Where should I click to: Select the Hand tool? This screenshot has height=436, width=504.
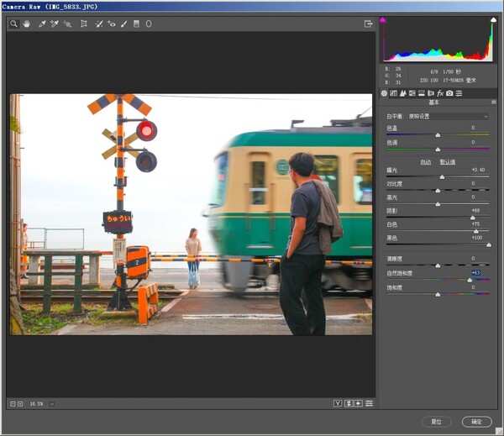click(26, 24)
